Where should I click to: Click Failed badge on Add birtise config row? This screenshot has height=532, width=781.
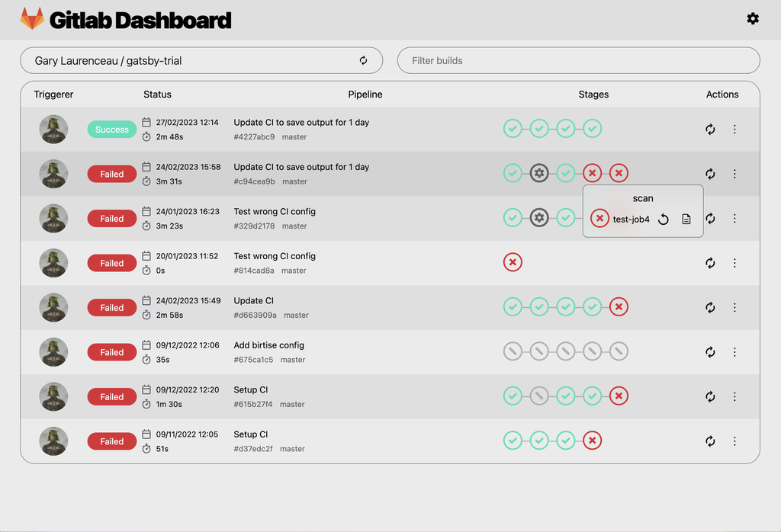(111, 352)
